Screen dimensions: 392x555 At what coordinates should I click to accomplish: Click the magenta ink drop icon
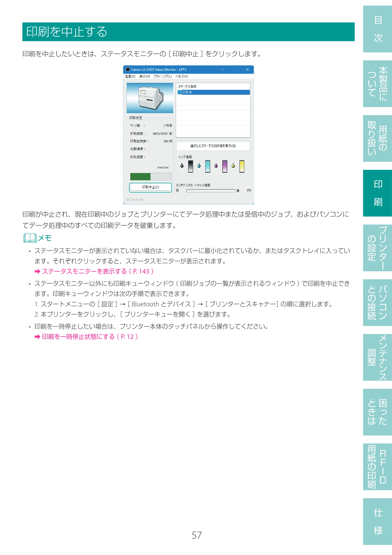[216, 166]
